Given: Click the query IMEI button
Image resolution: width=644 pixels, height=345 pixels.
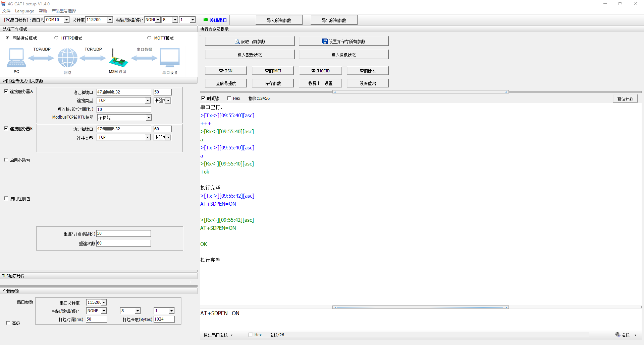Looking at the screenshot, I should pyautogui.click(x=273, y=71).
